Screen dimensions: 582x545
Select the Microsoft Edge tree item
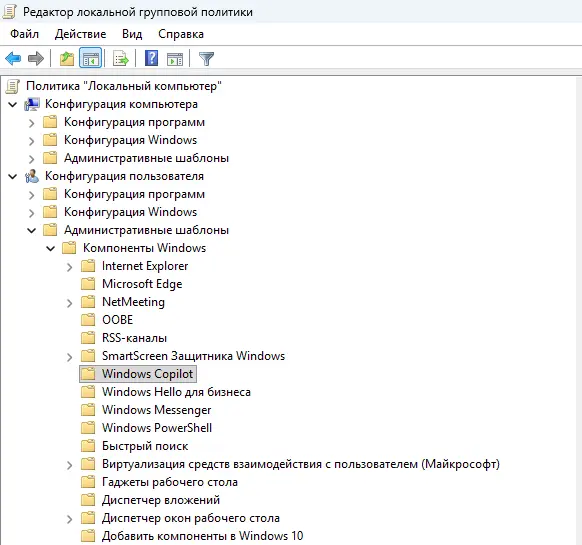click(x=142, y=284)
